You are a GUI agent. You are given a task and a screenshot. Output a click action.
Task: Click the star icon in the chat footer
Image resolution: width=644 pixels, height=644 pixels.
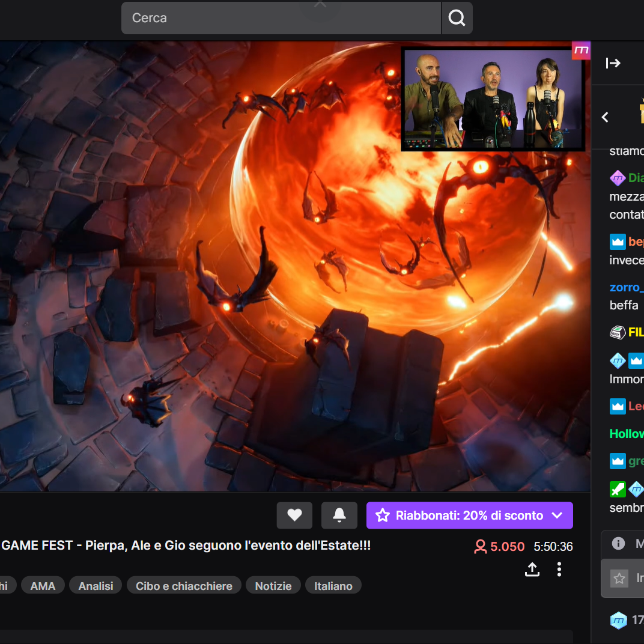pos(619,579)
